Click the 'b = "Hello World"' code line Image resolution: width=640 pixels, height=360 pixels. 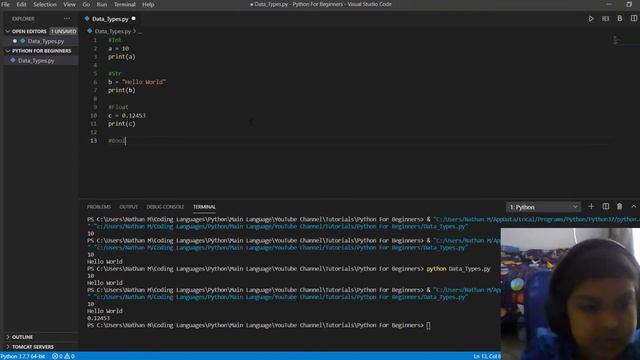pyautogui.click(x=137, y=82)
